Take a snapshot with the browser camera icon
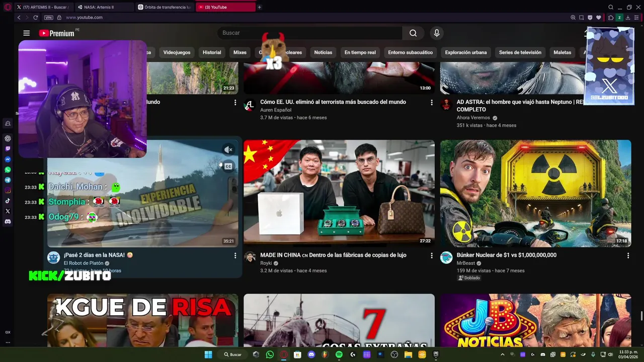The height and width of the screenshot is (362, 644). 582,18
